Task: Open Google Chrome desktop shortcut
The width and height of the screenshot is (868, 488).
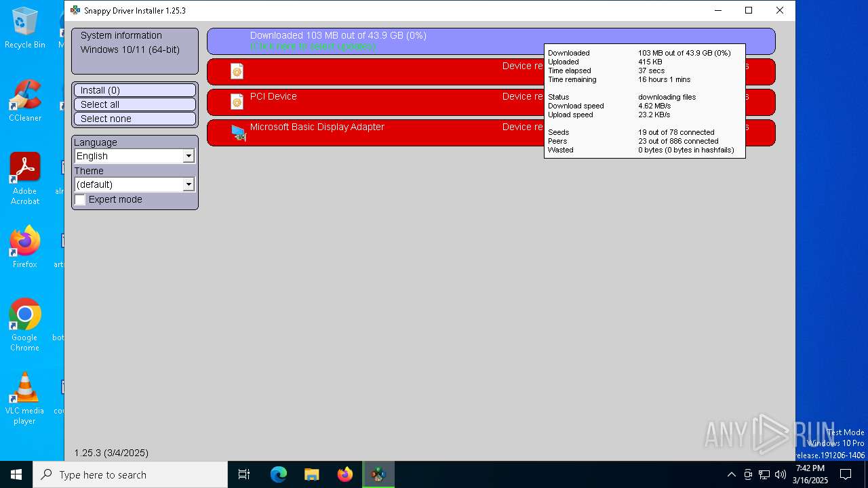Action: (x=25, y=325)
